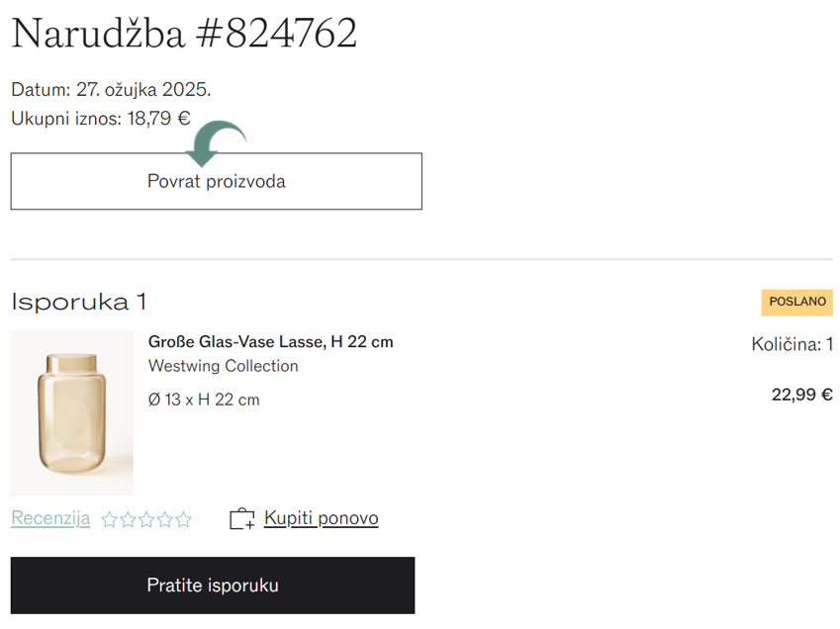This screenshot has width=840, height=629.
Task: Click the shopping bag reorder icon
Action: click(242, 518)
